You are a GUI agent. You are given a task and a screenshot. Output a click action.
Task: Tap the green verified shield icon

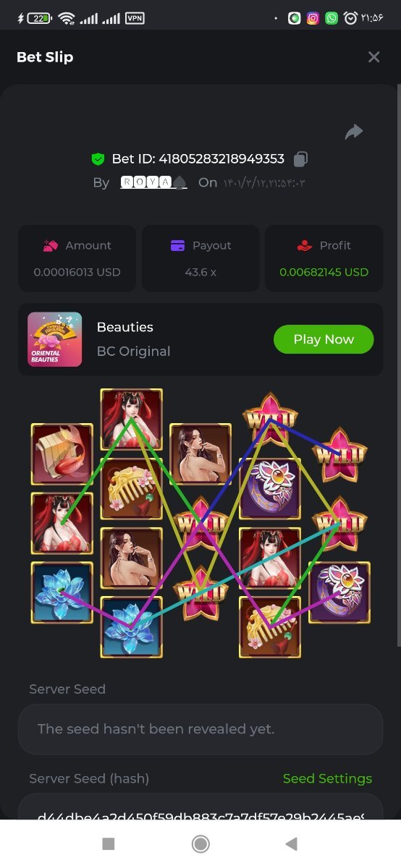pyautogui.click(x=98, y=159)
